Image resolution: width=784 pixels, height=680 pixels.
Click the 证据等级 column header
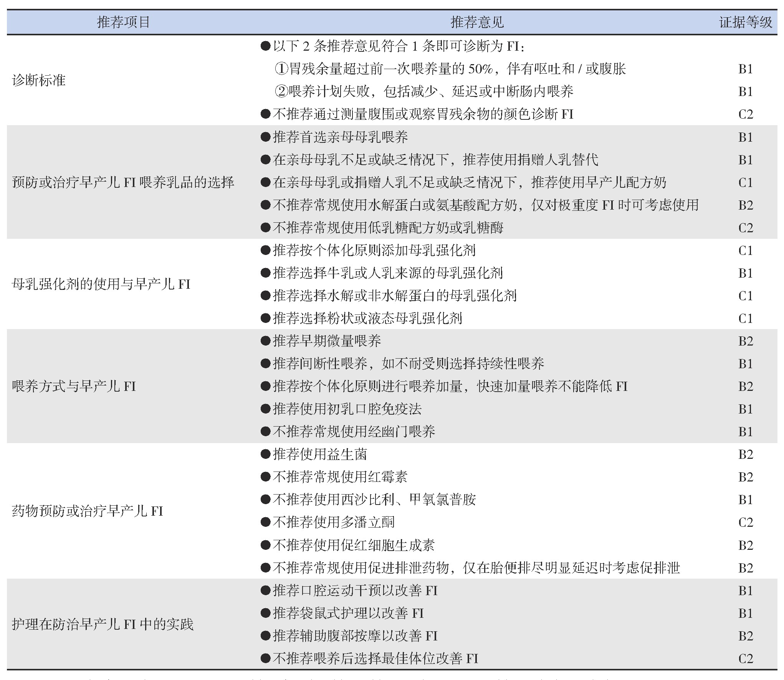(746, 22)
